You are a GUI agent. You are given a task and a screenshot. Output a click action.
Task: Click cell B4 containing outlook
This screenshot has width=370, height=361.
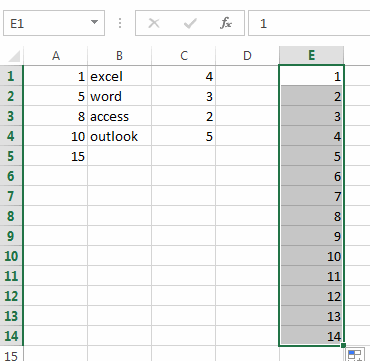[120, 136]
